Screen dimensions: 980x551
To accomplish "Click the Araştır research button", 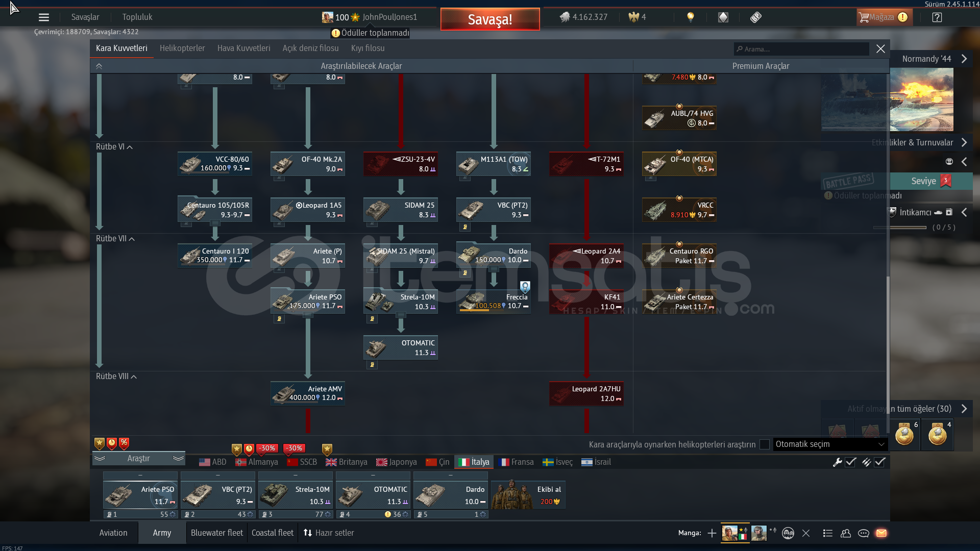I will [x=139, y=459].
